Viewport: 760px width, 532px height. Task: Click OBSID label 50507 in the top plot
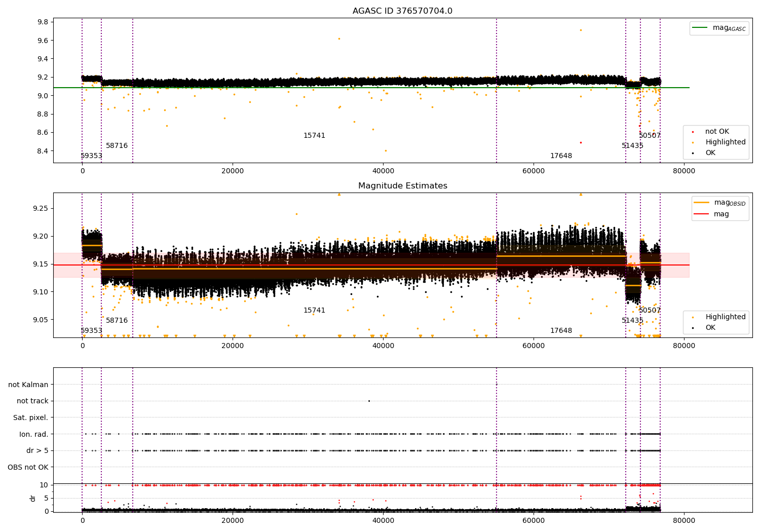point(650,136)
